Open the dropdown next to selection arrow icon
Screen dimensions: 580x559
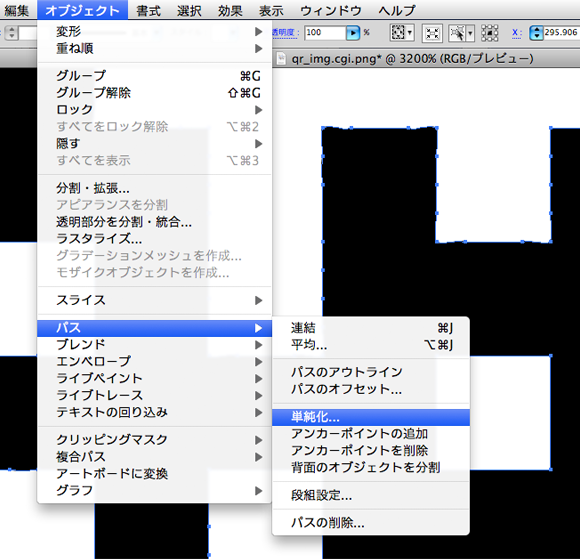tap(470, 33)
